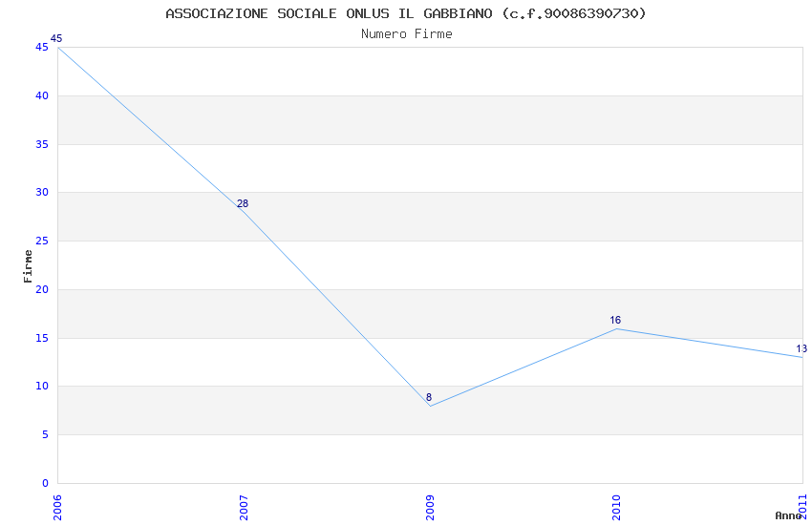
Task: Click the 10 y-axis tick label
Action: [42, 387]
